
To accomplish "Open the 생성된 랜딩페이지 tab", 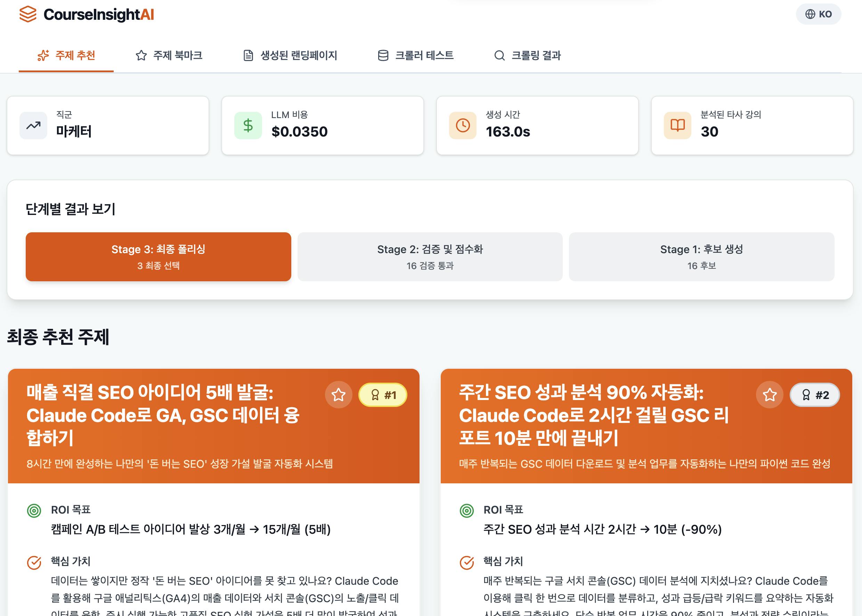I will [x=290, y=55].
